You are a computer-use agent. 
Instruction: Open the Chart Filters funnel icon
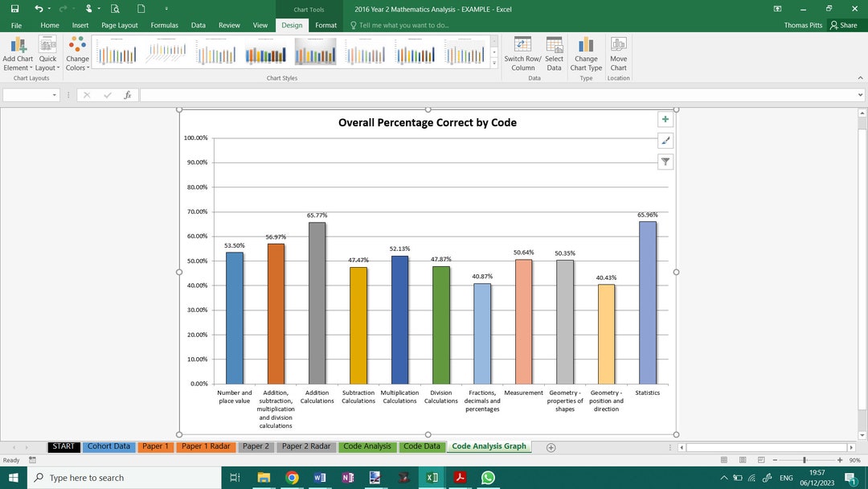tap(665, 162)
